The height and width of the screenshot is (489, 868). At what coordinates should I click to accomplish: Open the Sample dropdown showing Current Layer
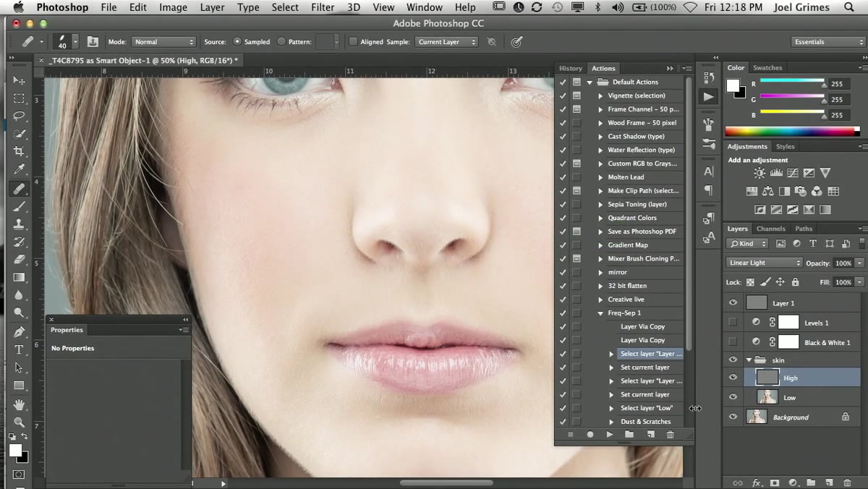(447, 42)
